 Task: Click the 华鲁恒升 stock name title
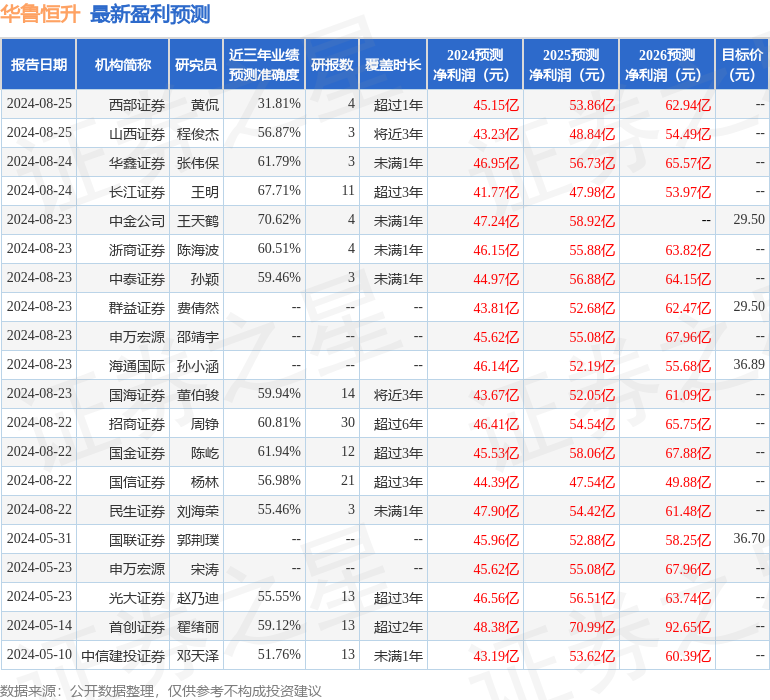tap(40, 14)
